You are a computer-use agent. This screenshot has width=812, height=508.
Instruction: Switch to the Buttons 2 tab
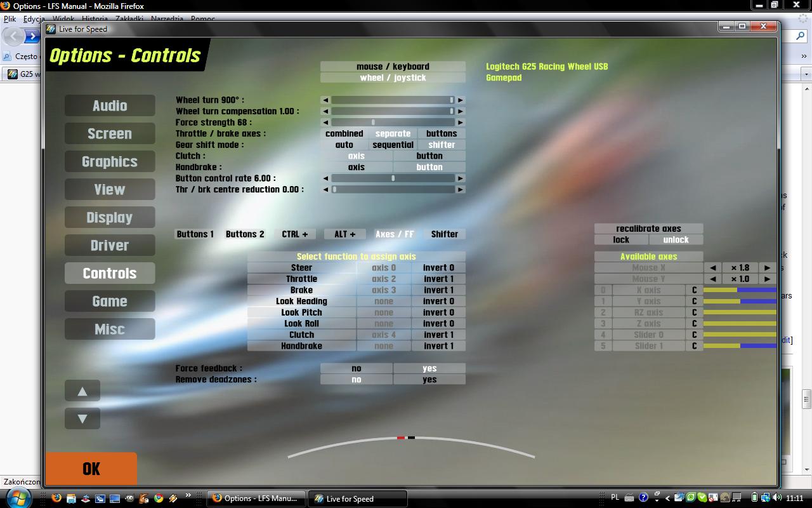pyautogui.click(x=245, y=234)
